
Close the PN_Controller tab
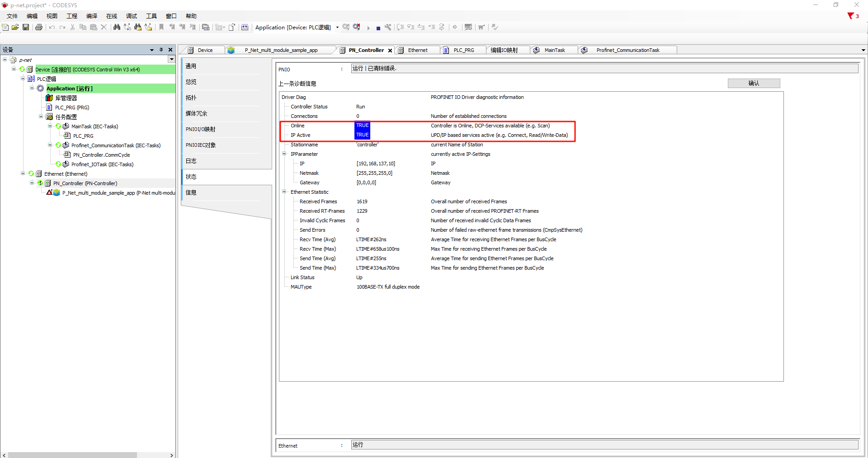(390, 51)
